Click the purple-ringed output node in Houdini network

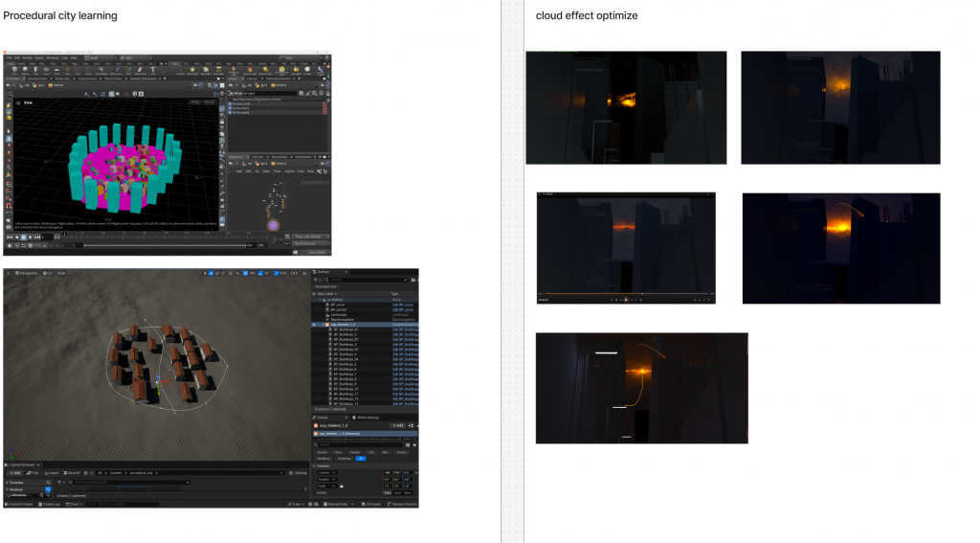pos(274,225)
